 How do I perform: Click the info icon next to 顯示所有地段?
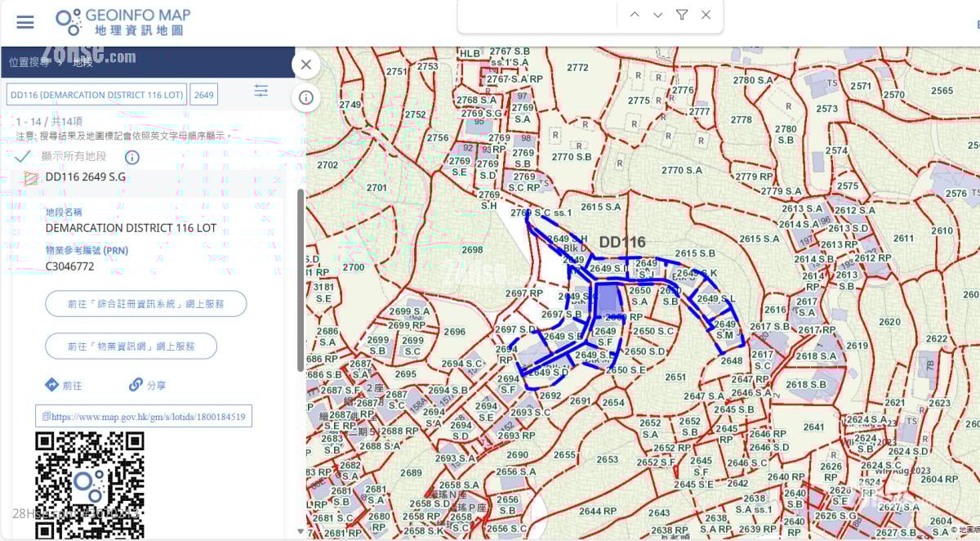131,157
